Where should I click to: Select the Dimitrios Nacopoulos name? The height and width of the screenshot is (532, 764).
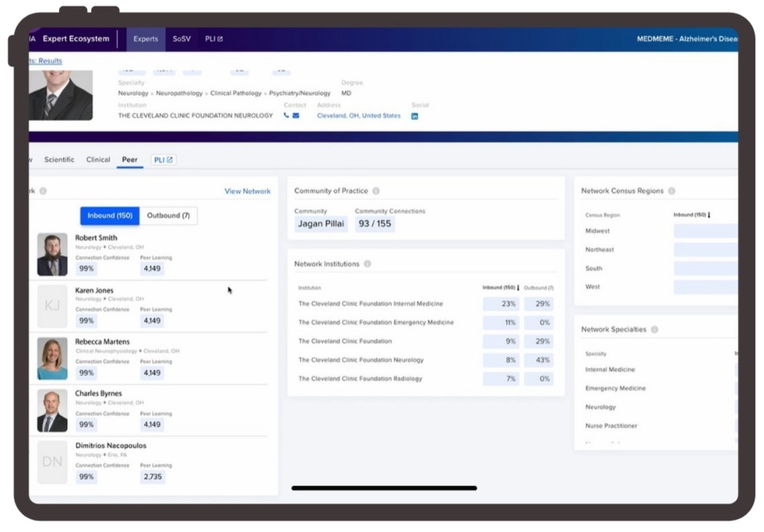point(111,445)
